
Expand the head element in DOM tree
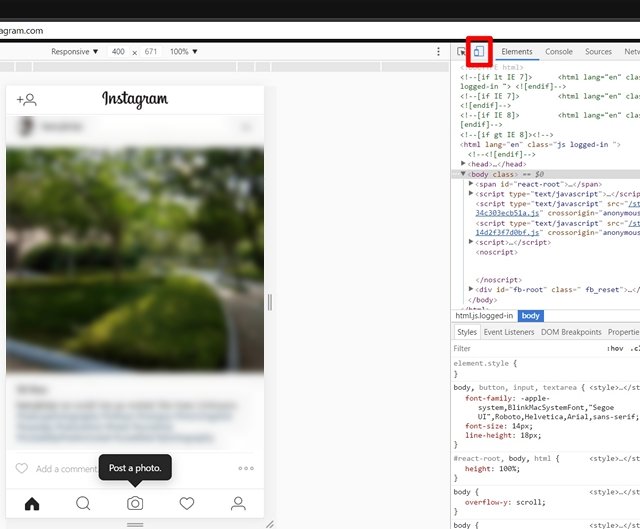coord(463,163)
